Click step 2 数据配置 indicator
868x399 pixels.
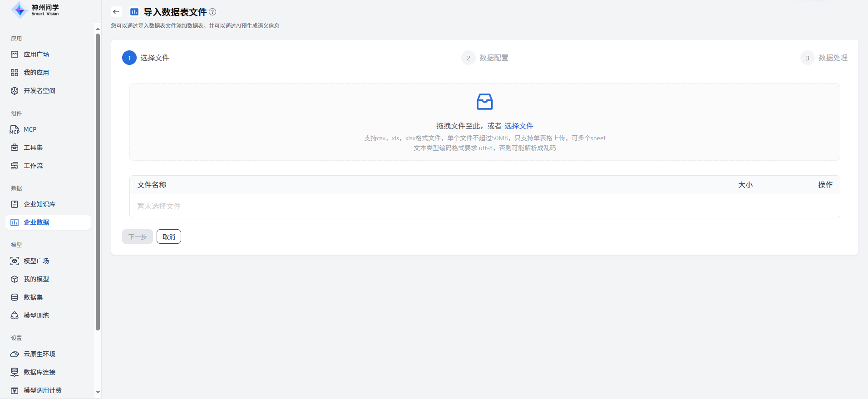(485, 58)
